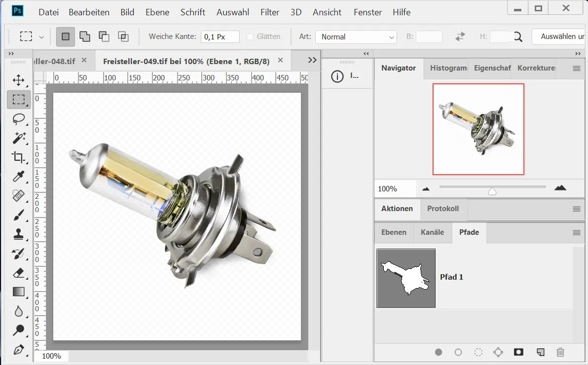Open the Art dropdown set to Normal
Screen dimensions: 588x365
pos(356,37)
